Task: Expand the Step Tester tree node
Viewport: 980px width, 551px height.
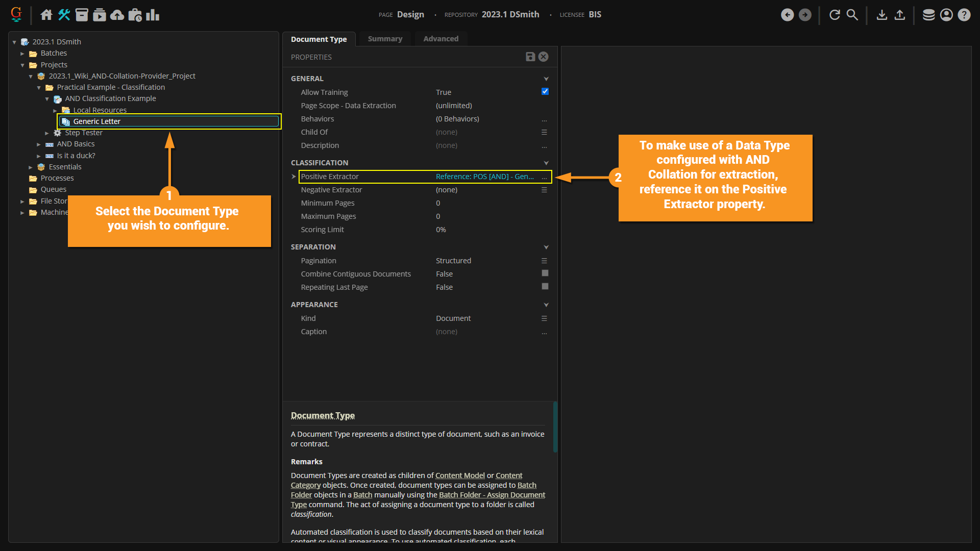Action: pyautogui.click(x=47, y=133)
